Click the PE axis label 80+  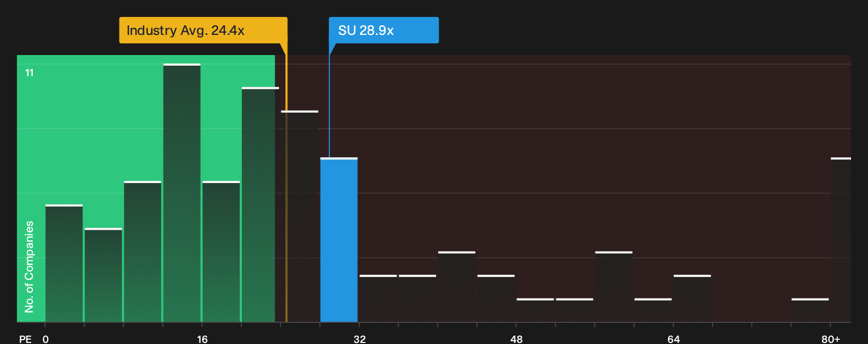[x=830, y=339]
